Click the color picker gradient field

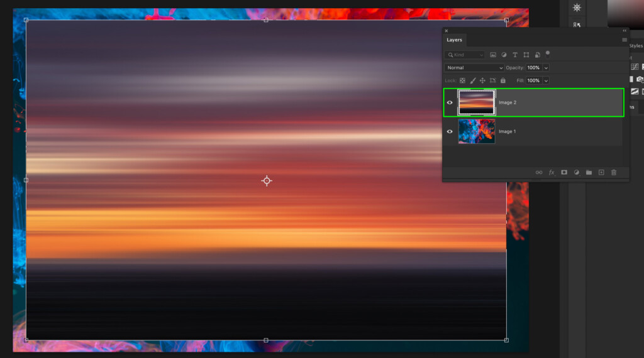626,14
